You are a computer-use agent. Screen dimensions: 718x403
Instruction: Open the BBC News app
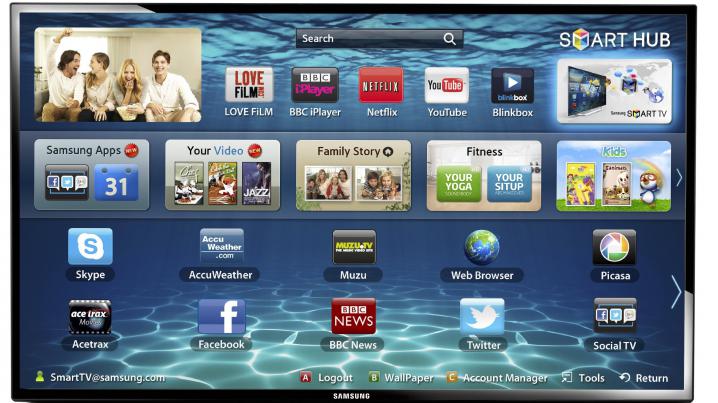354,316
